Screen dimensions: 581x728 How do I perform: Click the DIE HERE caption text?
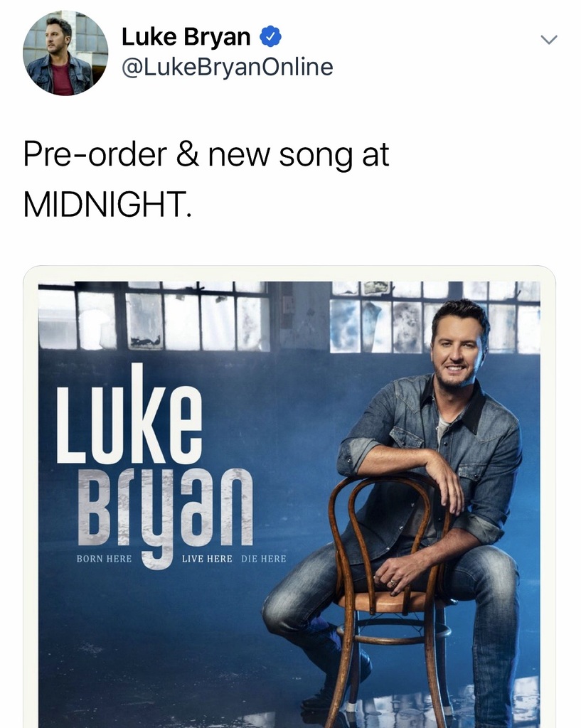(263, 559)
